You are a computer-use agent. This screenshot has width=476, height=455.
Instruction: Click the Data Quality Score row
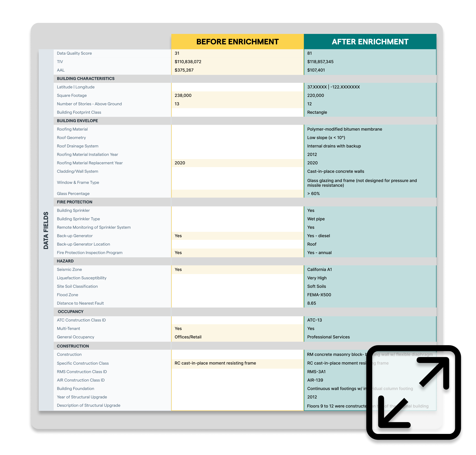pos(238,53)
